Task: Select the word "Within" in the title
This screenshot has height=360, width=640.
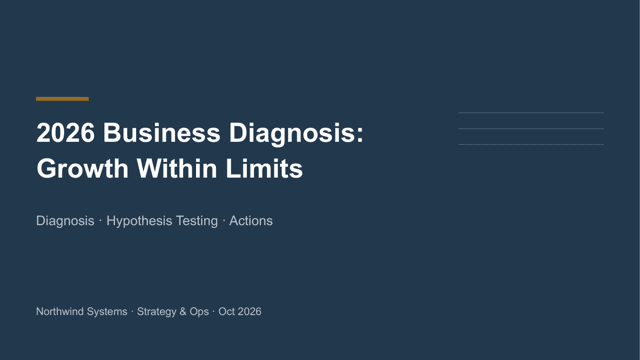Action: click(177, 168)
